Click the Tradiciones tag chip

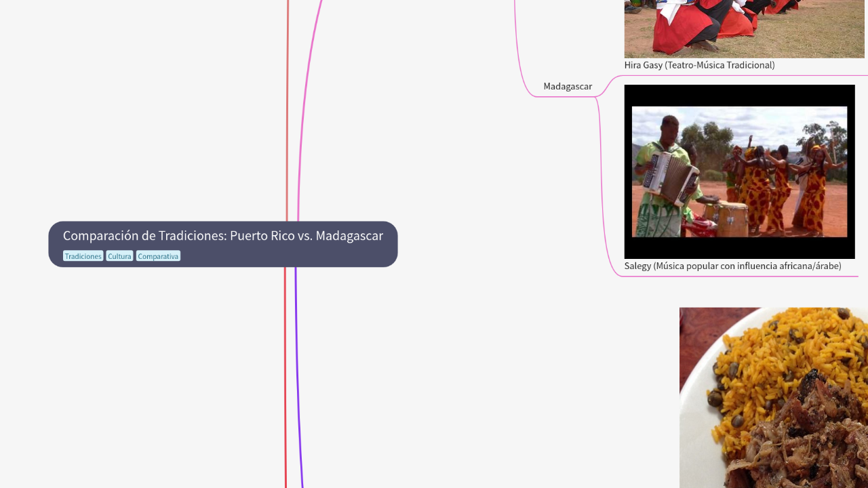pos(83,256)
